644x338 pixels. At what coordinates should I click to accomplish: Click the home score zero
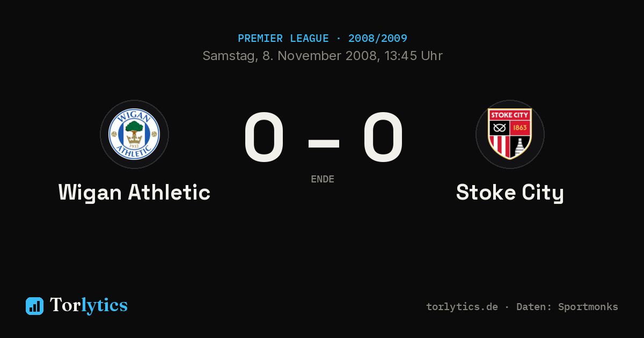pyautogui.click(x=264, y=137)
